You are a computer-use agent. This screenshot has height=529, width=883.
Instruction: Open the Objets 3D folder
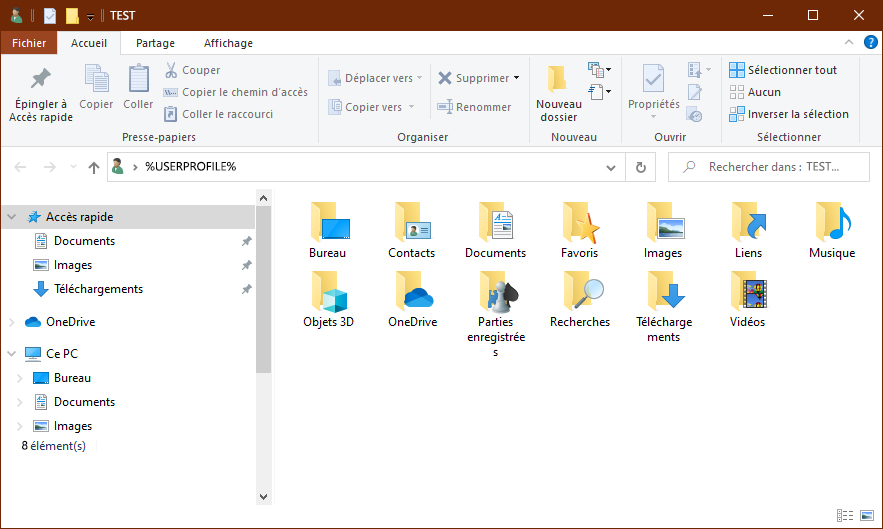pyautogui.click(x=328, y=295)
